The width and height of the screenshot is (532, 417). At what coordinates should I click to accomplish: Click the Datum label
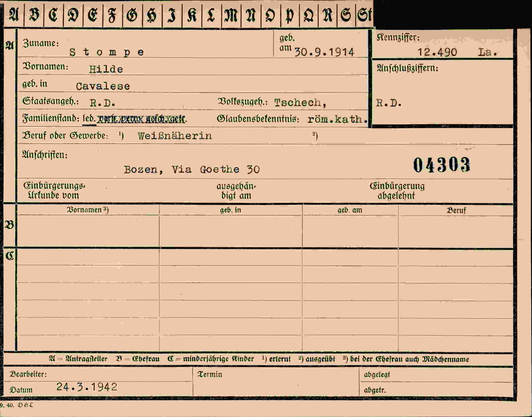21,390
